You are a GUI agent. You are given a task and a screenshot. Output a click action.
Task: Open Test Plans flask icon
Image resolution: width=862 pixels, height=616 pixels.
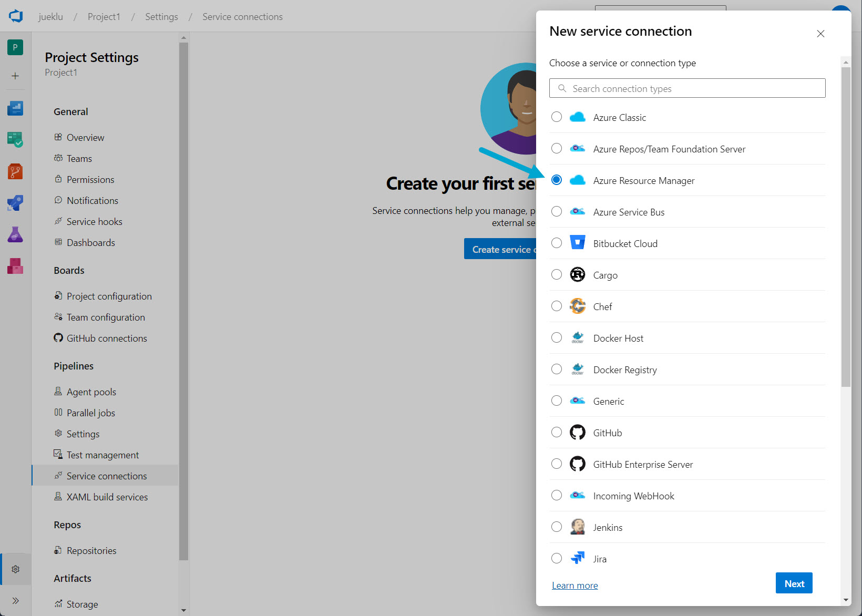[15, 234]
